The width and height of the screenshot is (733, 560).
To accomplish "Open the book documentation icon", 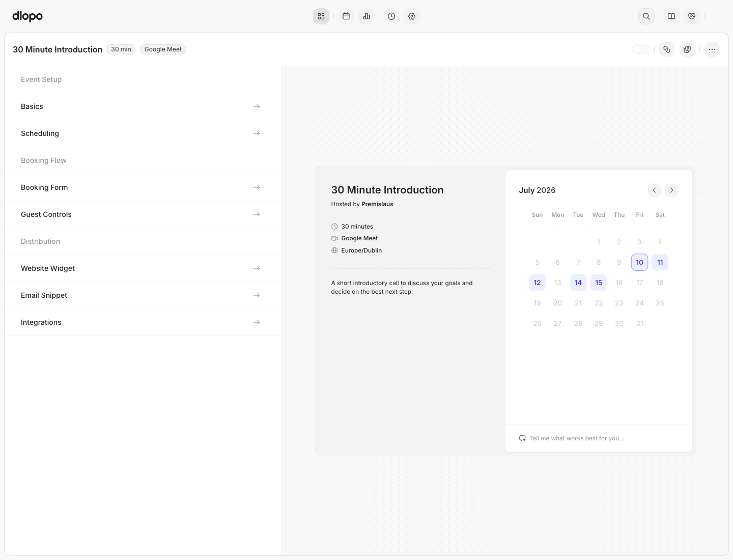I will tap(671, 16).
